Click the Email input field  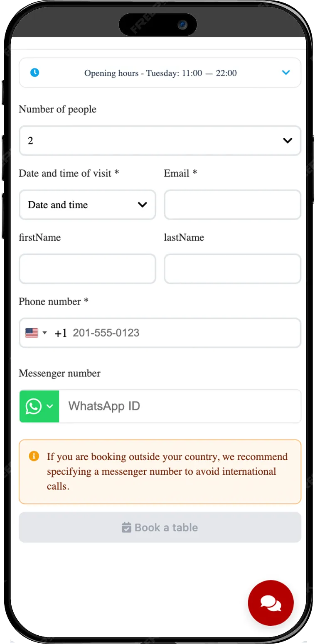point(232,205)
